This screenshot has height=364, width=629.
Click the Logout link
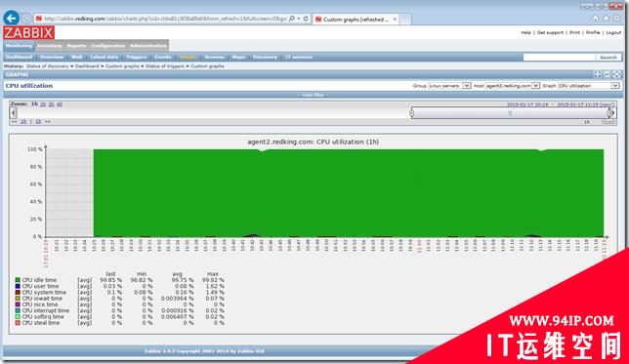613,32
